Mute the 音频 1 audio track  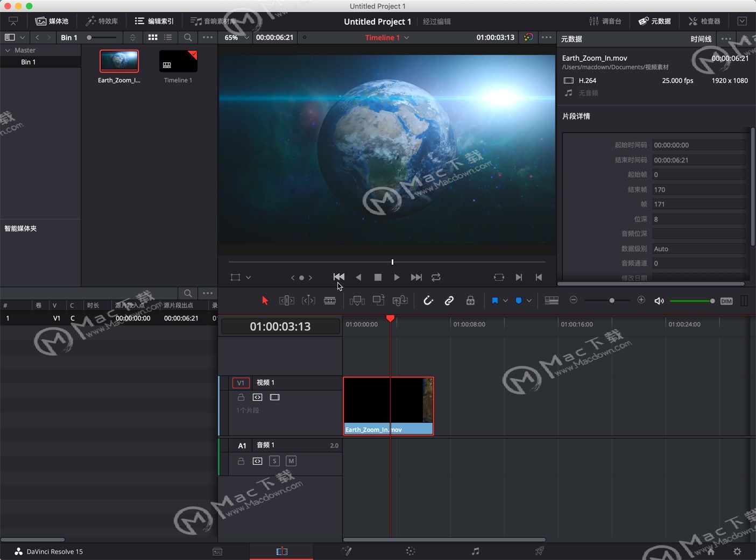[291, 461]
